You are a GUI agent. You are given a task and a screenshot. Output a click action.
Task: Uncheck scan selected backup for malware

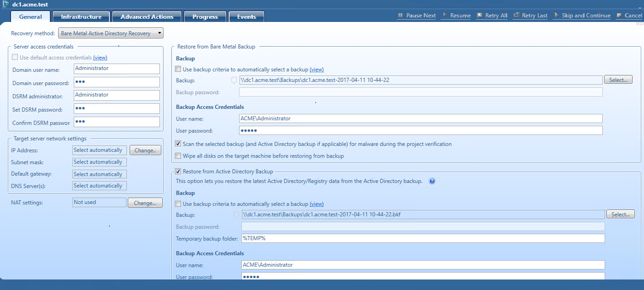pos(178,144)
